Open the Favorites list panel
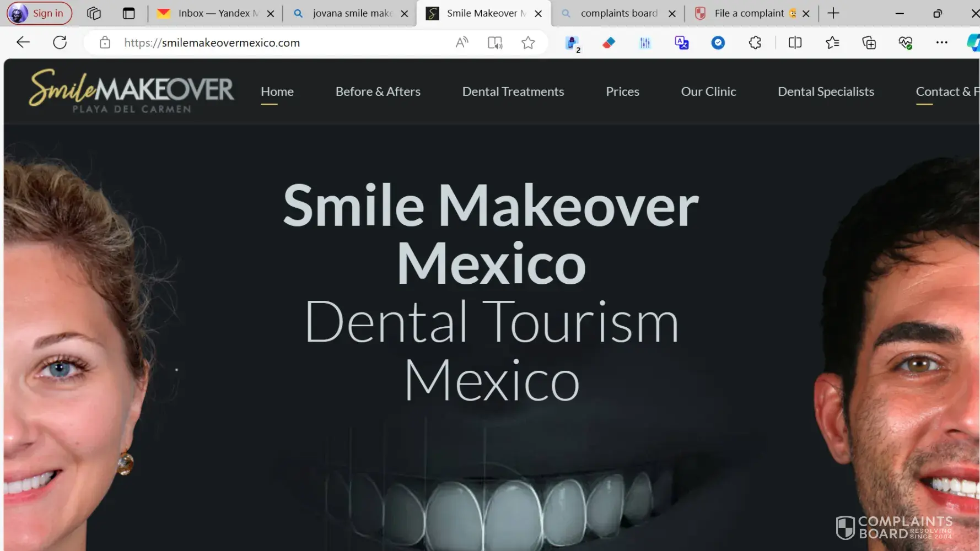Image resolution: width=980 pixels, height=551 pixels. pyautogui.click(x=832, y=42)
